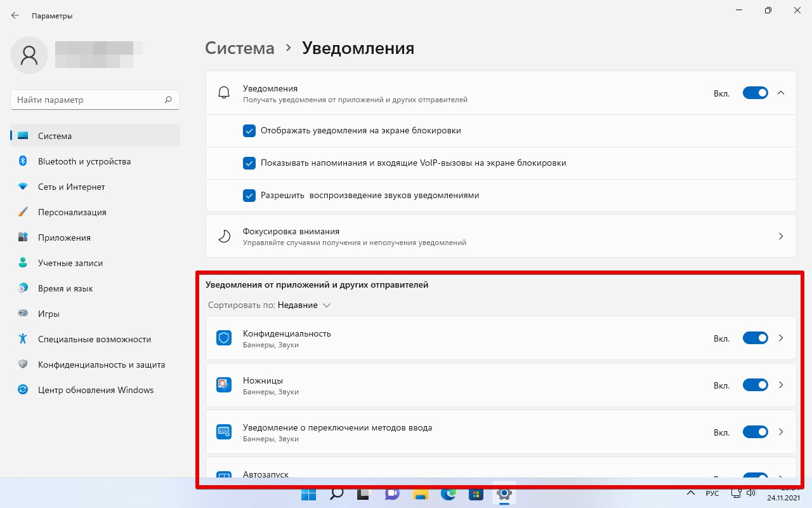Uncheck Показывать напоминания и входящие VoIP-вызовы
812x508 pixels.
[x=249, y=163]
